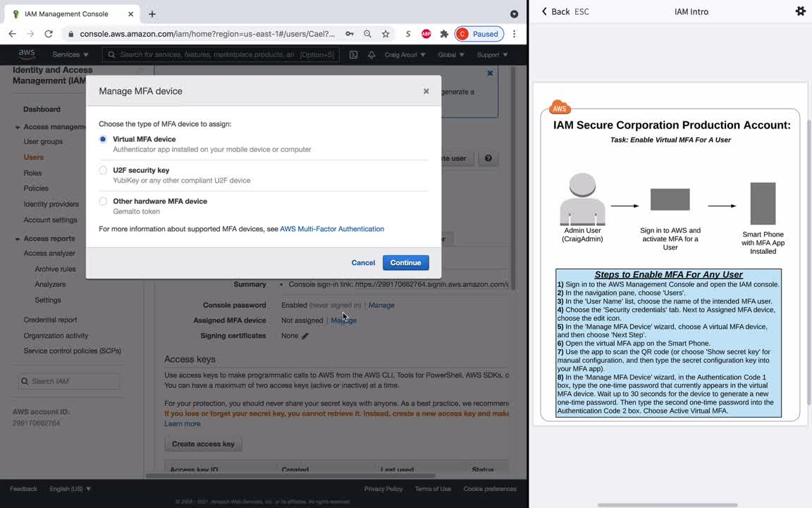Open the Extensions puzzle icon
Screen dimensions: 812x508
(x=444, y=34)
